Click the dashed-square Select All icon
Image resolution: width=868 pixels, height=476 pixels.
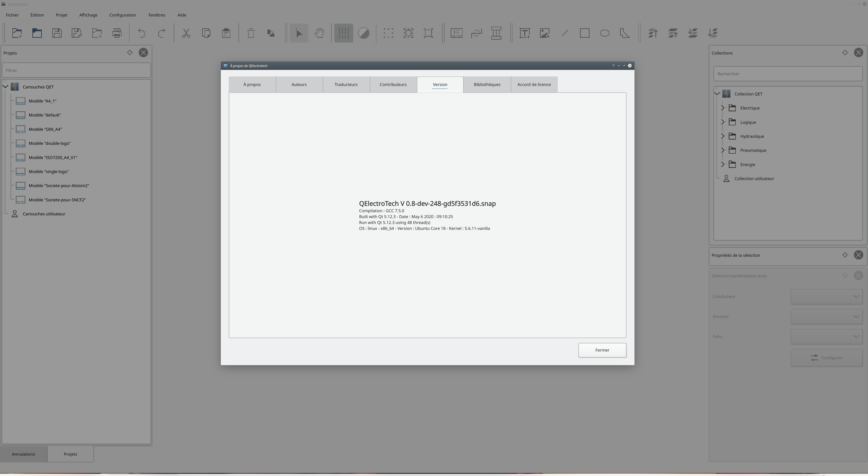click(x=388, y=33)
